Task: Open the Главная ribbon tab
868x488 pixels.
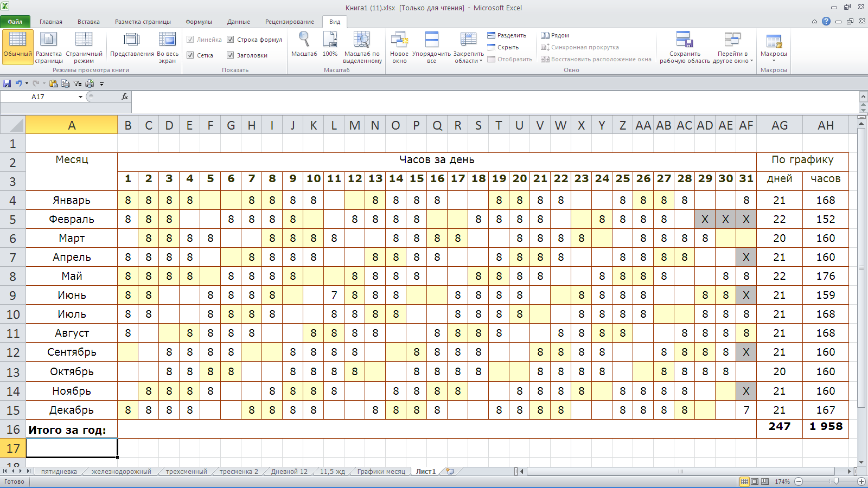Action: pyautogui.click(x=51, y=22)
